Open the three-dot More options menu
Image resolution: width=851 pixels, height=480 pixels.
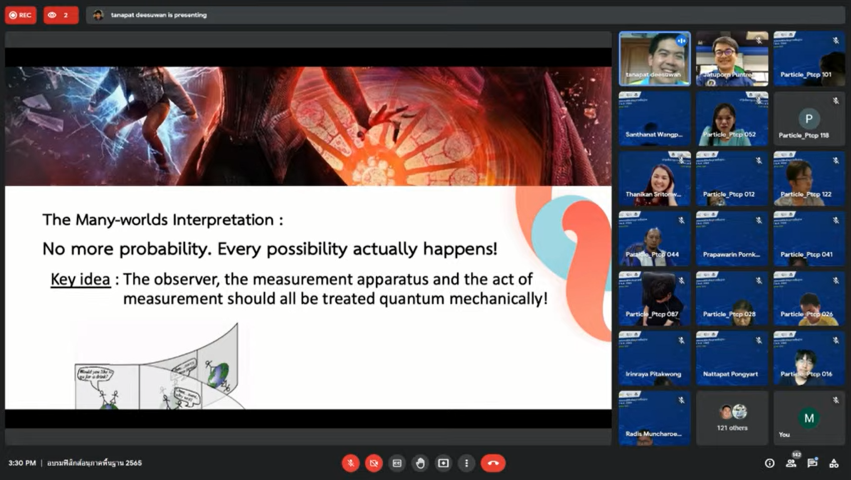click(466, 463)
